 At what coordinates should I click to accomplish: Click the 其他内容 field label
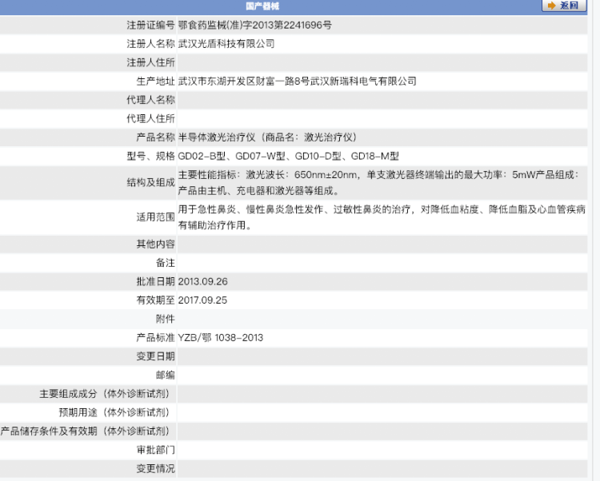[155, 243]
